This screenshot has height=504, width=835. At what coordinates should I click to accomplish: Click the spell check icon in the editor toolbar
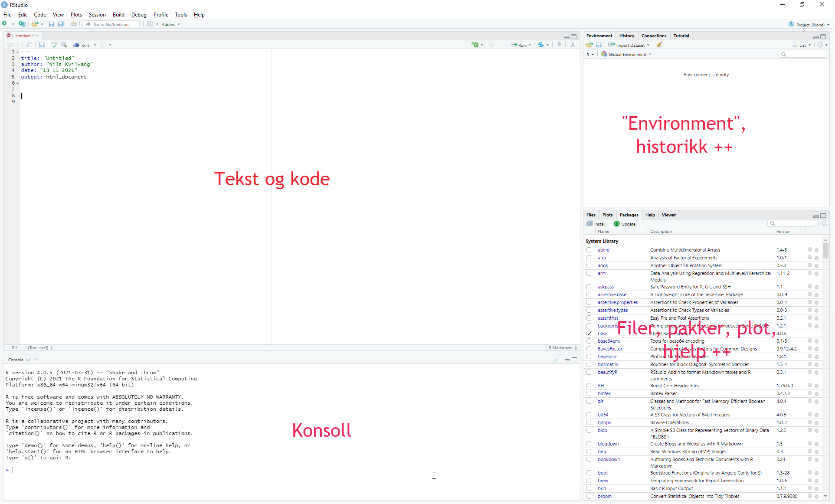[54, 45]
